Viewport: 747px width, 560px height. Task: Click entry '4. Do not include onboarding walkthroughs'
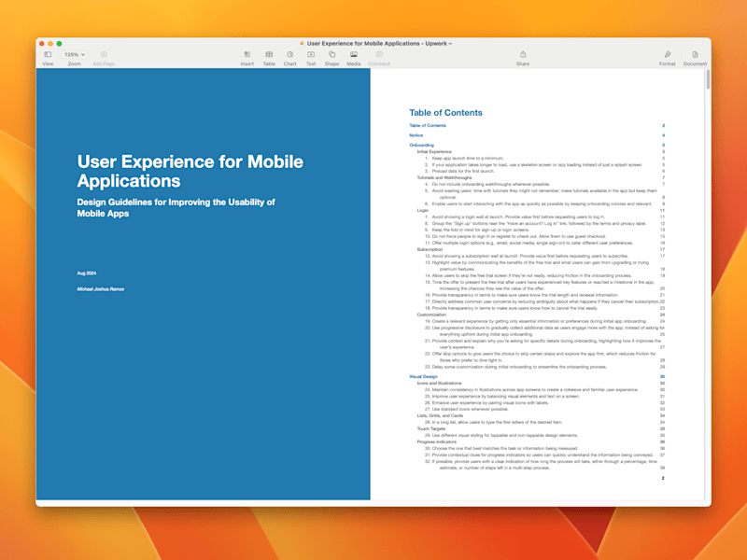tap(487, 184)
